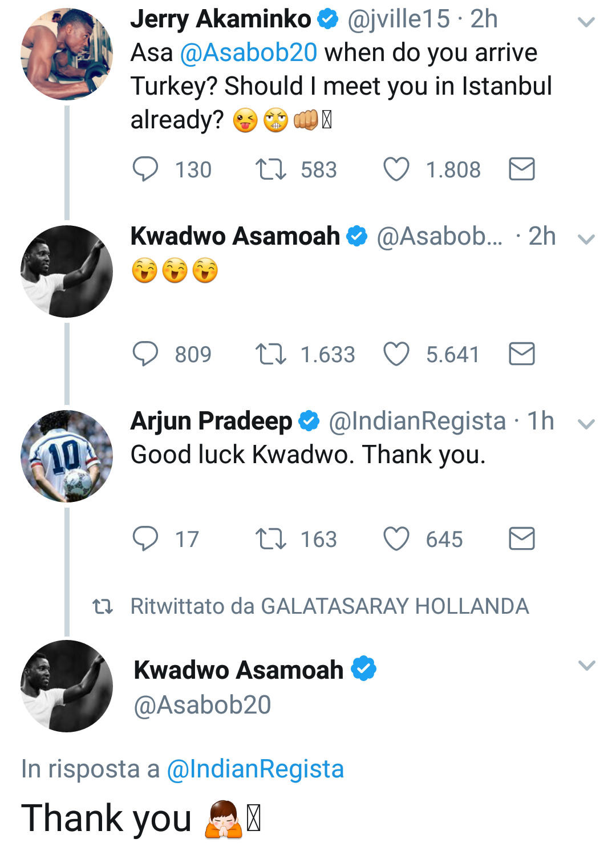Send Arjun Pradeep's tweet via direct message
This screenshot has width=616, height=847.
tap(521, 539)
